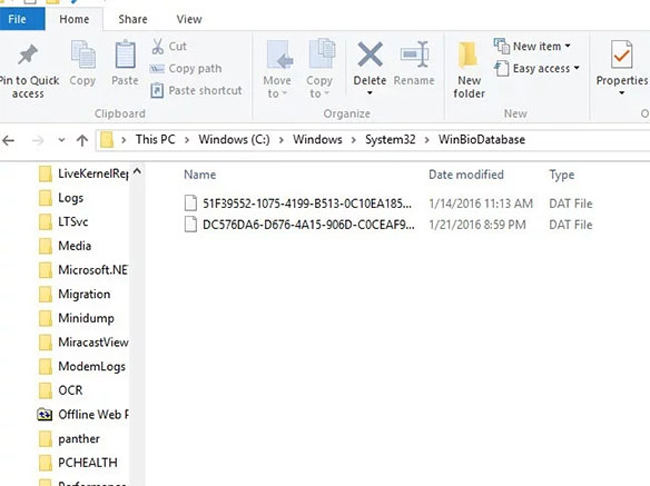Viewport: 650px width, 486px height.
Task: Select the panther folder in tree
Action: (69, 439)
